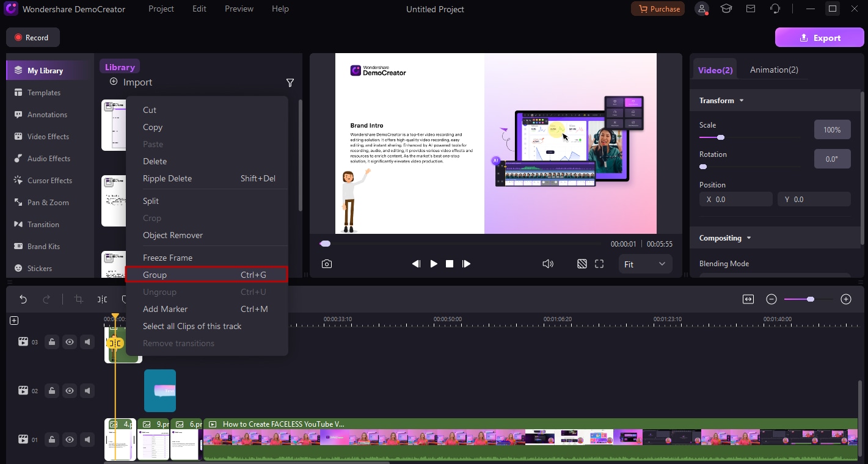Image resolution: width=868 pixels, height=464 pixels.
Task: Open the Edit menu
Action: click(x=199, y=9)
